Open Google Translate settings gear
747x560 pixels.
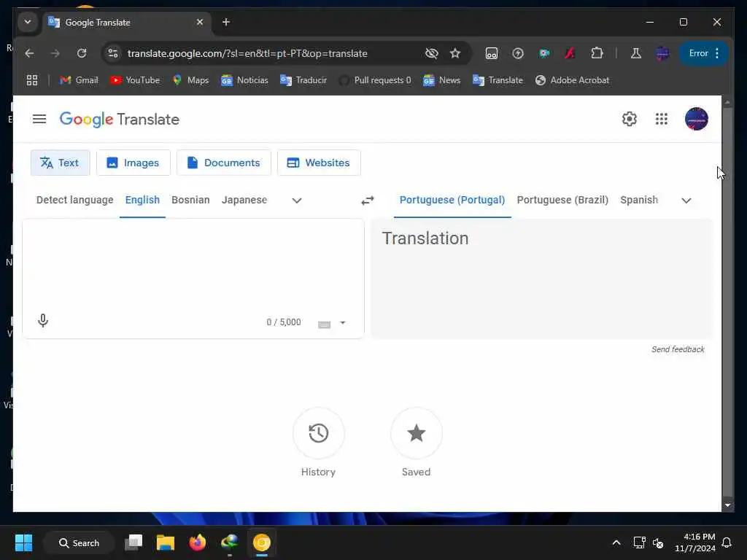630,119
